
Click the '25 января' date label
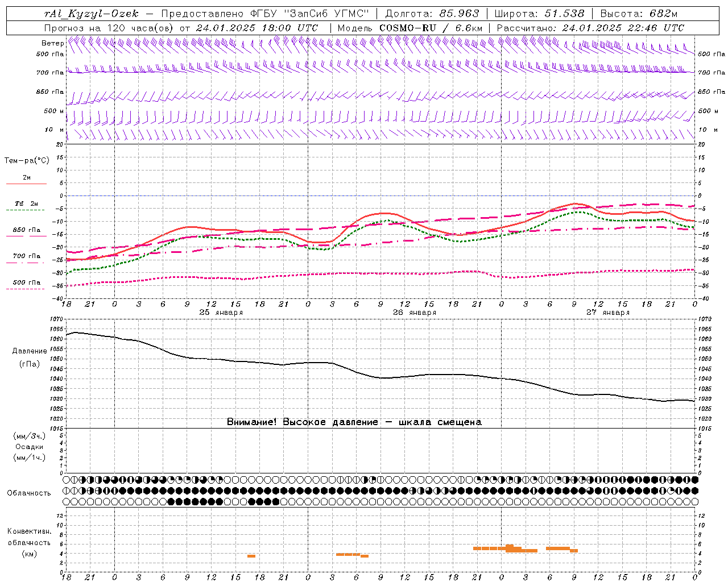tap(221, 313)
